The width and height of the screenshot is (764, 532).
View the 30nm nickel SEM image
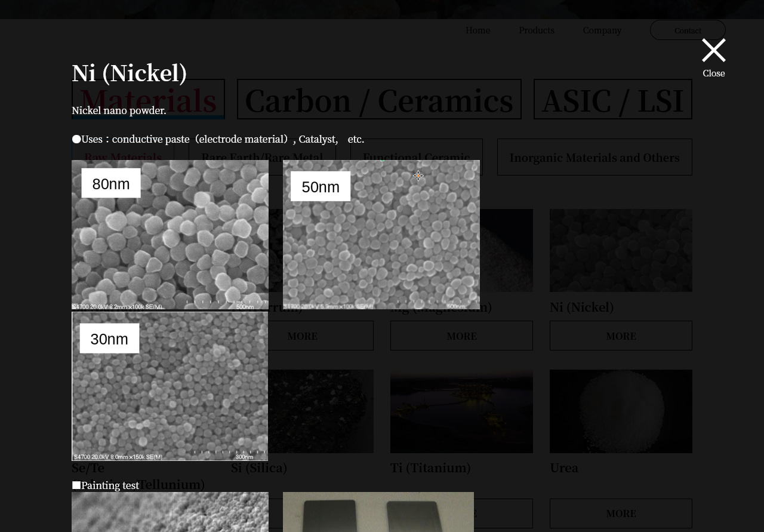pyautogui.click(x=170, y=386)
